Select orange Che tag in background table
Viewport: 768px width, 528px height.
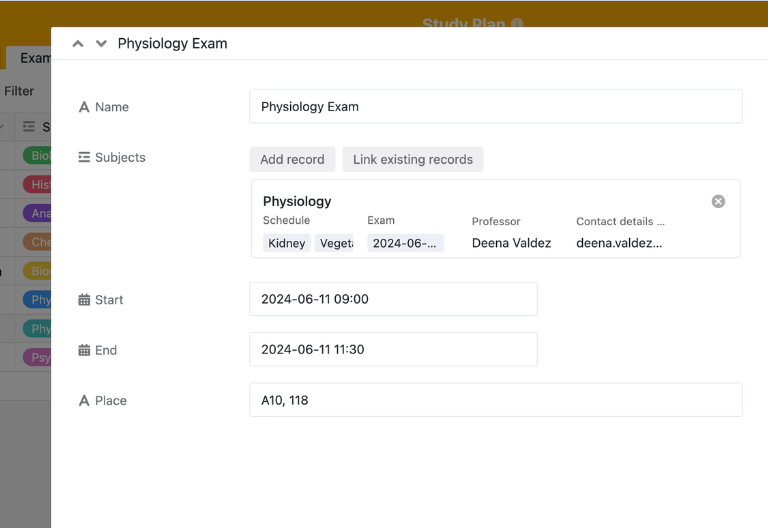(37, 242)
